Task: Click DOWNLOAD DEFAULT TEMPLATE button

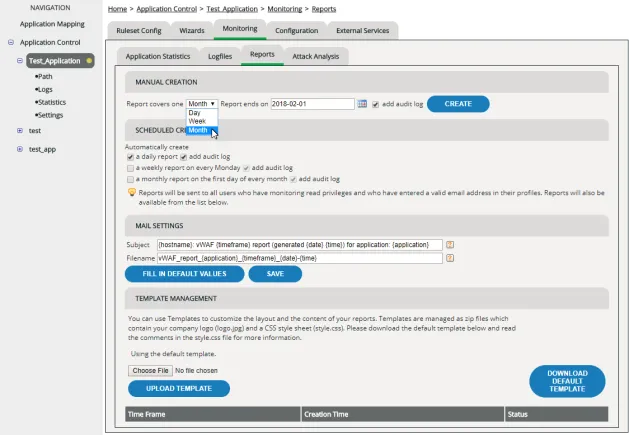Action: (567, 381)
